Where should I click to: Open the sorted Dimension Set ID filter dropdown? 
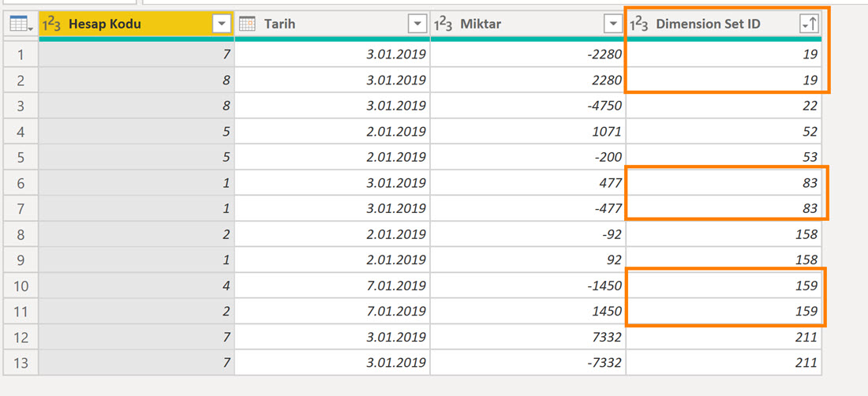pyautogui.click(x=810, y=24)
